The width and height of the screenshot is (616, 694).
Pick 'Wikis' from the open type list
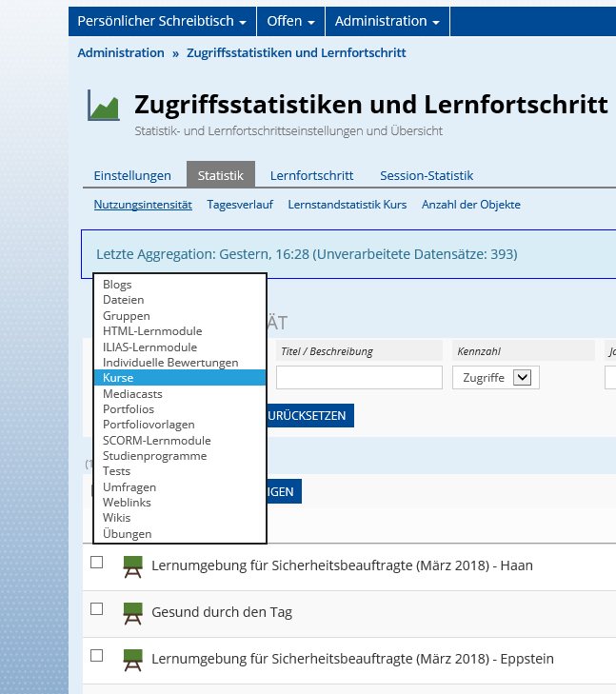point(119,518)
